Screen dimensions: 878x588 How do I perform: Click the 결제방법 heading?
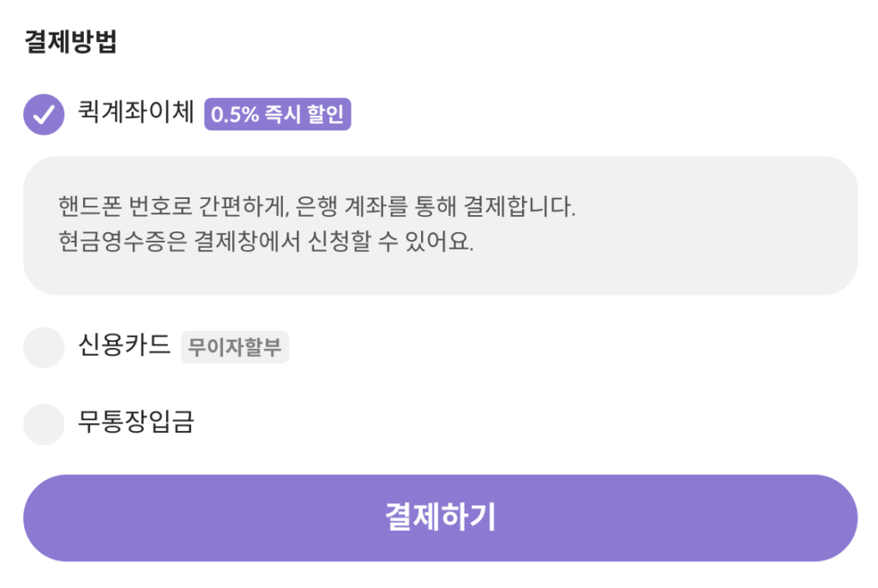pyautogui.click(x=70, y=42)
